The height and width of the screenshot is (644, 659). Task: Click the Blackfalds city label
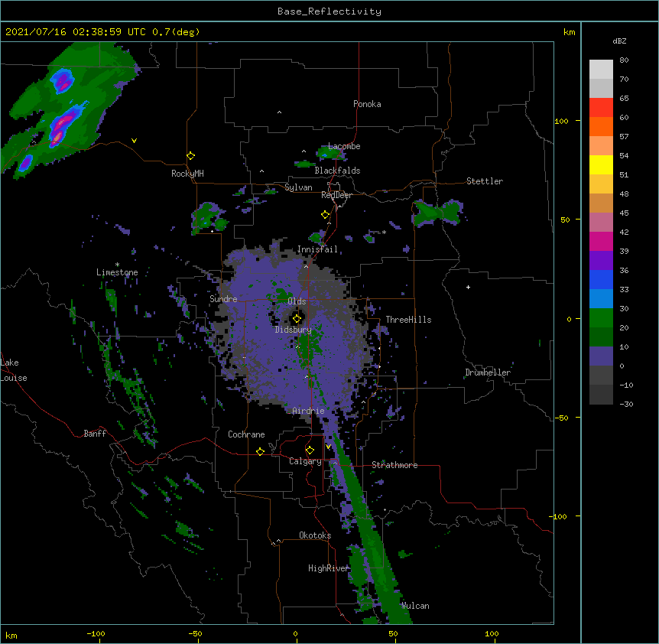pyautogui.click(x=337, y=171)
